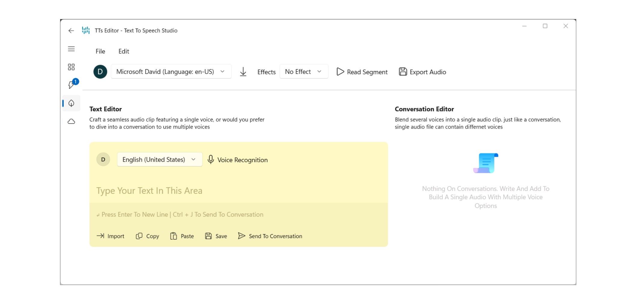Import text using the Import button
Viewport: 644px width, 304px height.
(110, 236)
